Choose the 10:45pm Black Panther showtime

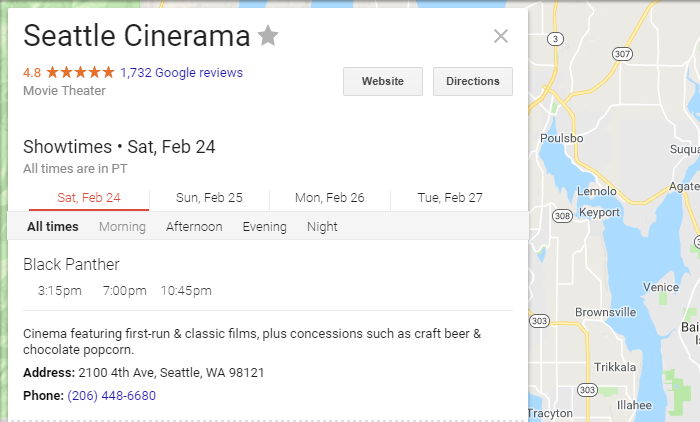click(186, 291)
